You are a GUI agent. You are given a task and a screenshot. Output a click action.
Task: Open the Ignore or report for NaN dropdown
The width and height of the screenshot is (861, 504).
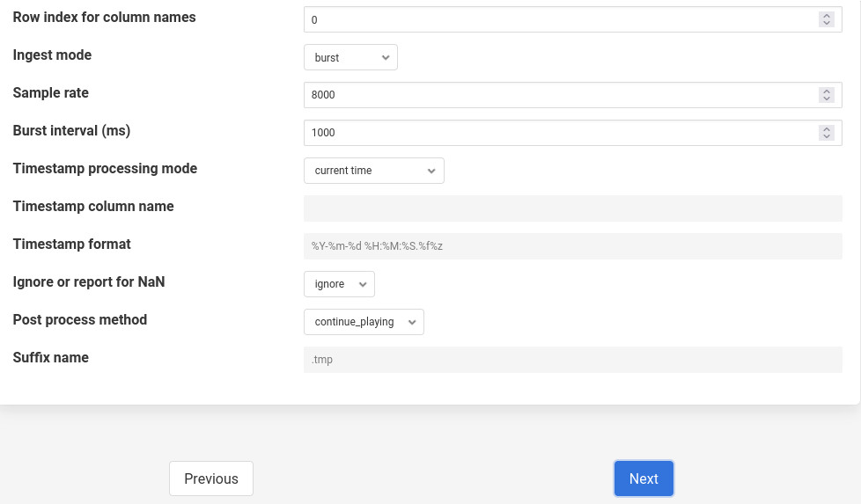tap(339, 284)
